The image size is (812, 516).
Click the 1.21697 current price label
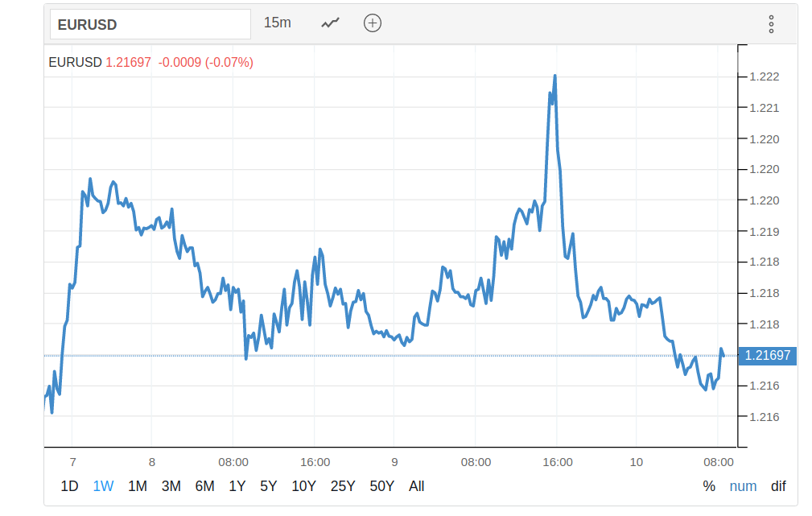coord(768,356)
